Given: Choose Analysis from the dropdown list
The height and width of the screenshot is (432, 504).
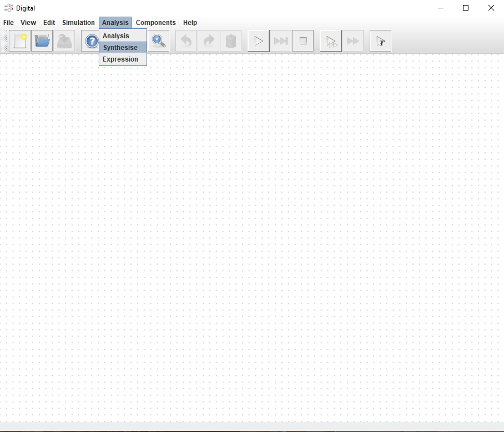Looking at the screenshot, I should coord(123,36).
